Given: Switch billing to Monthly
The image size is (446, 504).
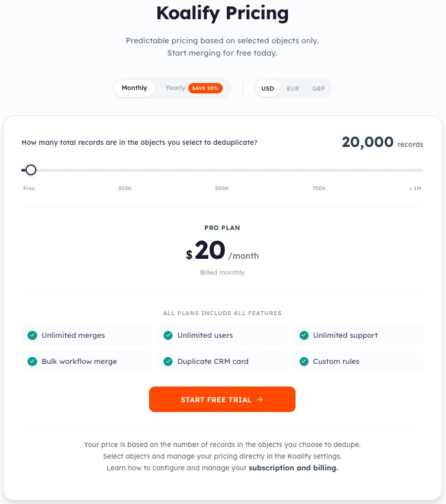Looking at the screenshot, I should pos(135,88).
